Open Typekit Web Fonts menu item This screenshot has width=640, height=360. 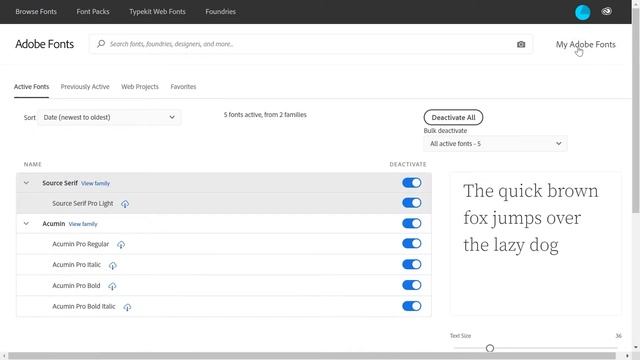pyautogui.click(x=157, y=12)
